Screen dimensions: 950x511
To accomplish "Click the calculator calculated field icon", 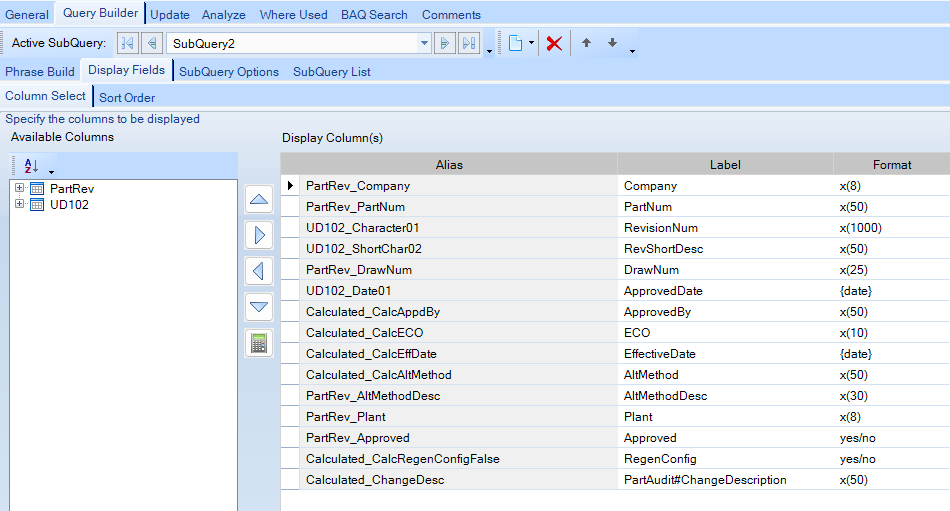I will coord(259,343).
